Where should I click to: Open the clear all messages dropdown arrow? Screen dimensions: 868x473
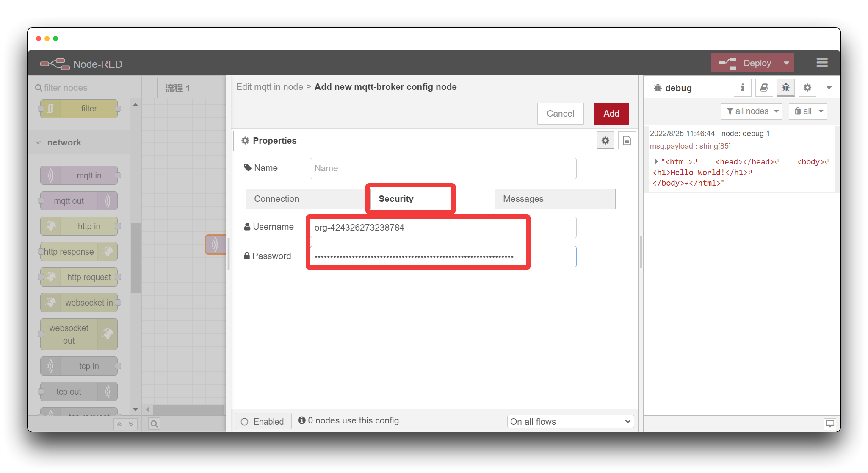[x=821, y=111]
